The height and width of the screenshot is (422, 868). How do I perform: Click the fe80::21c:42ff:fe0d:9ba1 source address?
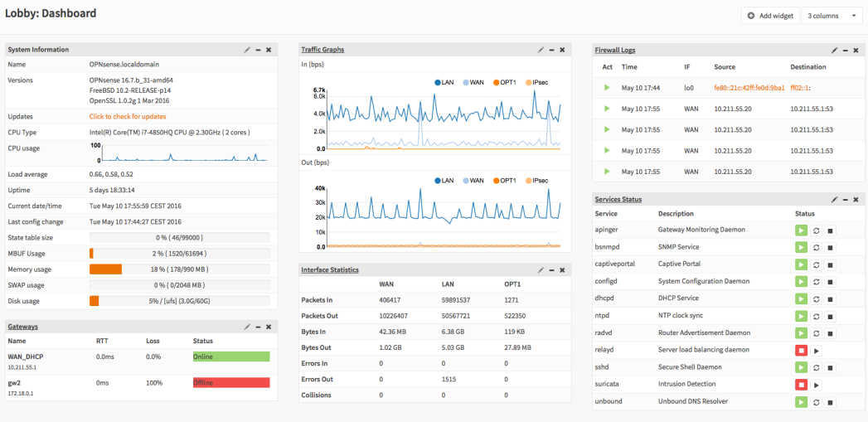749,88
